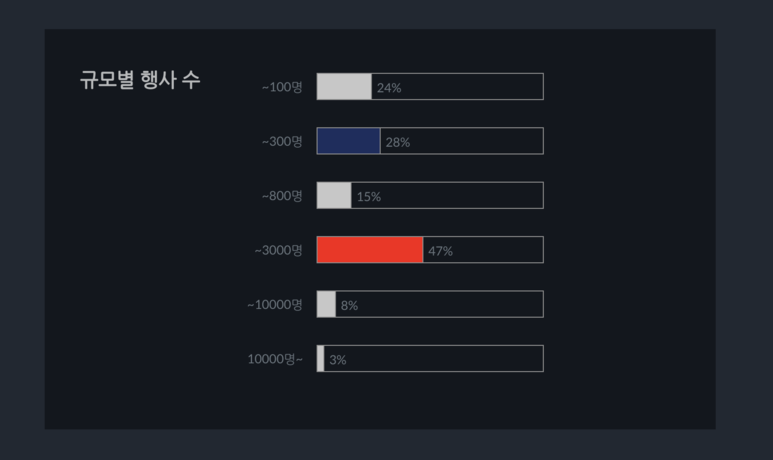Screen dimensions: 773x460
Task: Select the red filled ~3000명 bar
Action: click(370, 250)
